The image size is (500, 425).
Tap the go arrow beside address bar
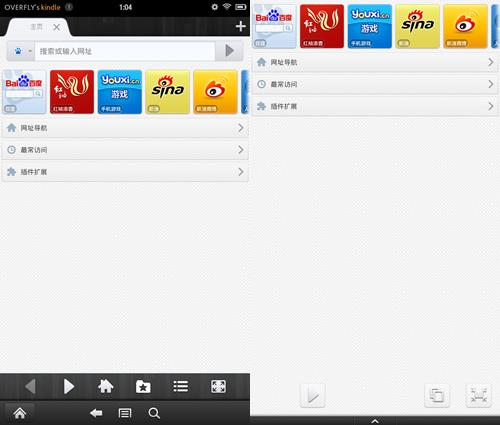click(x=229, y=51)
